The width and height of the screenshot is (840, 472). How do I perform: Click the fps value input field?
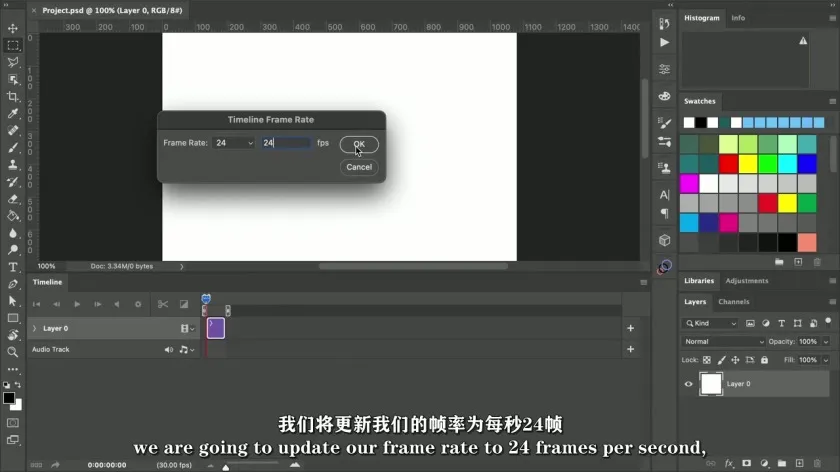(x=286, y=143)
